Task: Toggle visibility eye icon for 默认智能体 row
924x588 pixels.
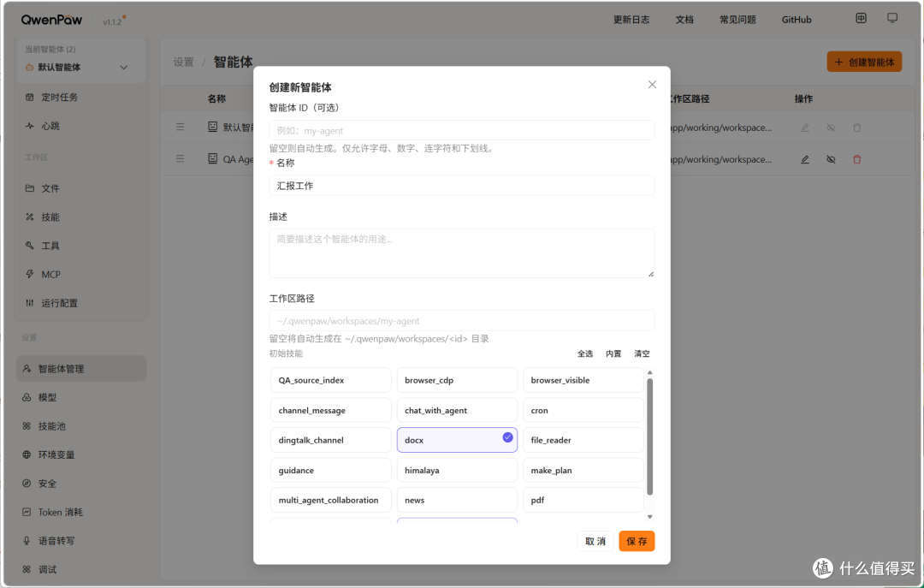Action: pos(831,128)
